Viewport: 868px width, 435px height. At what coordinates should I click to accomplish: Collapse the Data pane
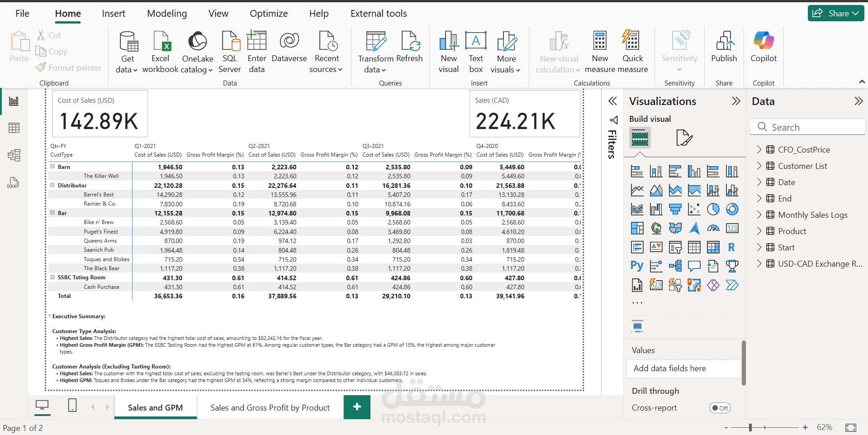[x=859, y=101]
